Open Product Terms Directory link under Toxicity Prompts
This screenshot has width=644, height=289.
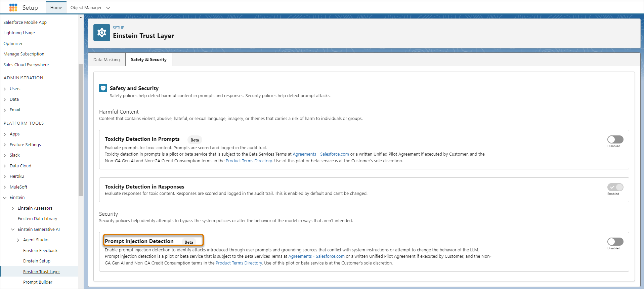click(249, 161)
